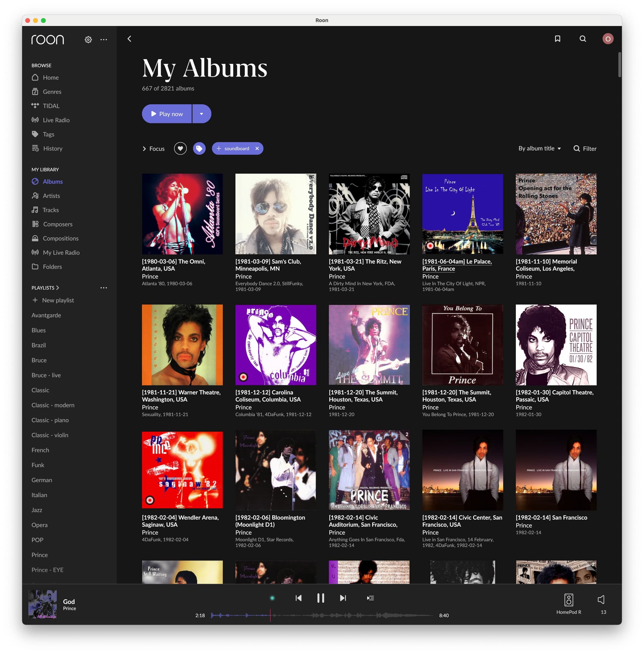Screen dimensions: 644x654
Task: Open Sam's Club Minneapolis album cover
Action: coord(276,214)
